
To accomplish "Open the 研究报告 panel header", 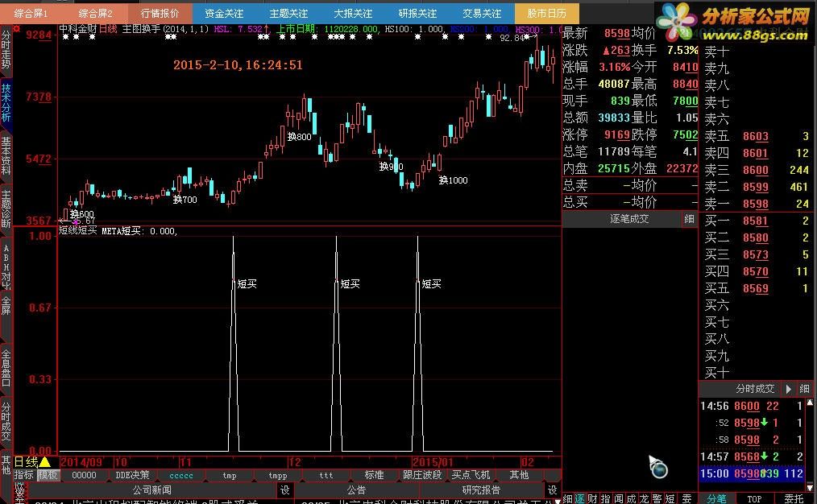I will pos(482,490).
